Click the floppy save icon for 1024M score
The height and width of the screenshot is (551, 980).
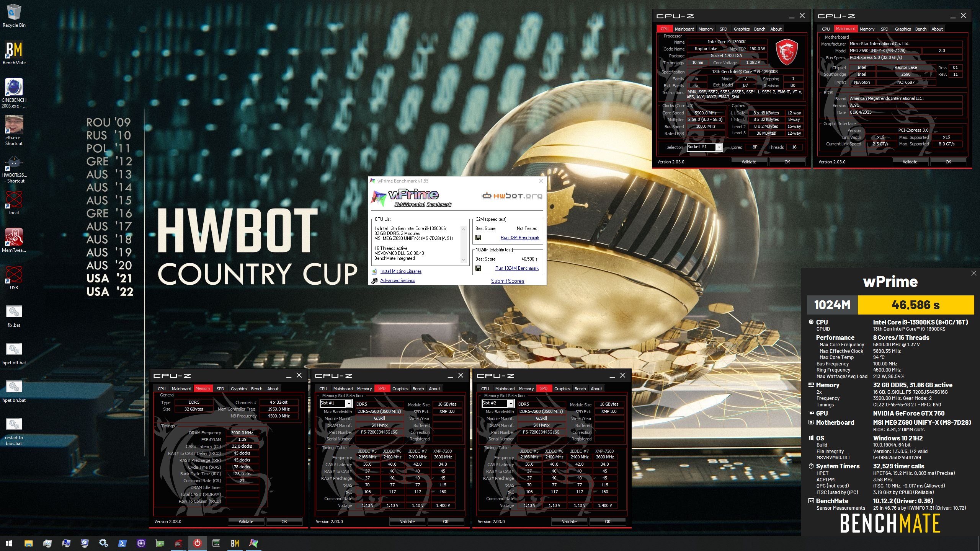[478, 268]
